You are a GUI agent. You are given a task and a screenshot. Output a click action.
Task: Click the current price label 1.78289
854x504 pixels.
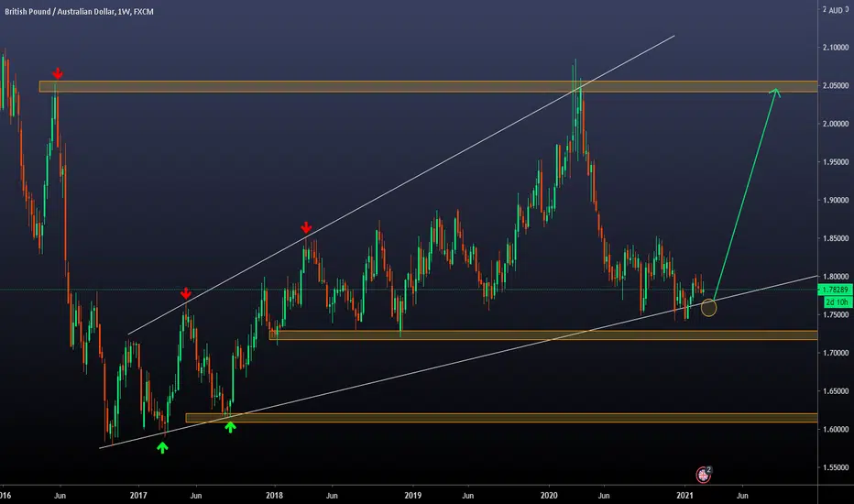[835, 290]
